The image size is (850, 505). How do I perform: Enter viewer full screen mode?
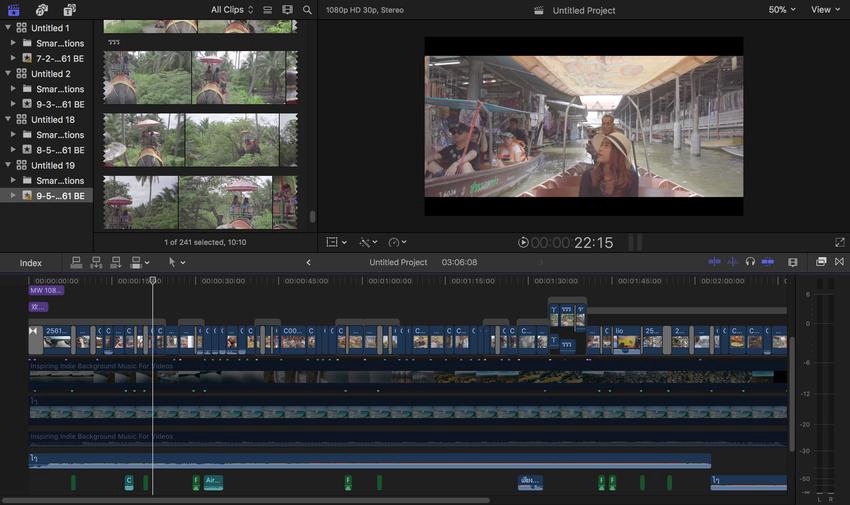pyautogui.click(x=840, y=242)
